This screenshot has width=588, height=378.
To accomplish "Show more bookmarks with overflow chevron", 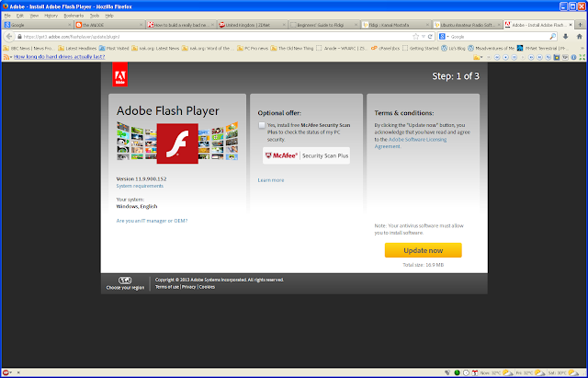I will [x=582, y=48].
